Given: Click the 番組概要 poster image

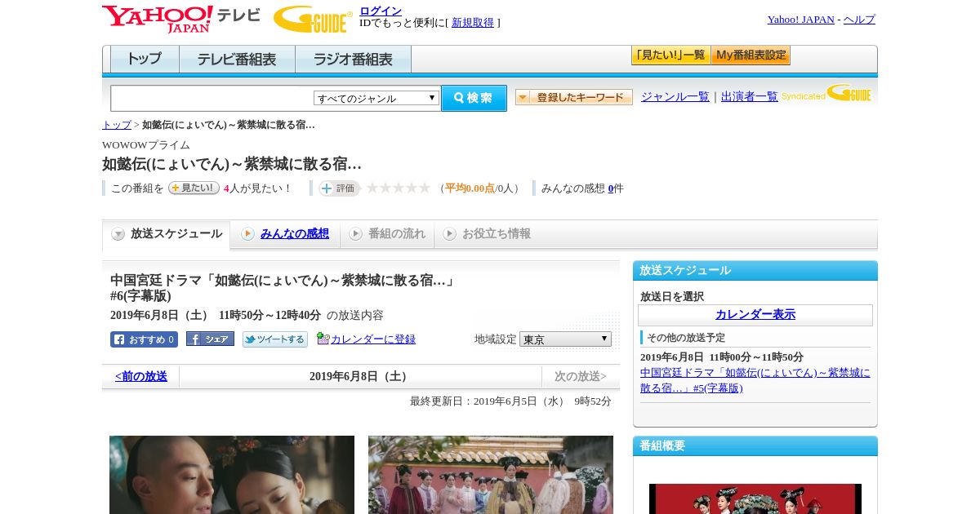Looking at the screenshot, I should click(x=755, y=498).
